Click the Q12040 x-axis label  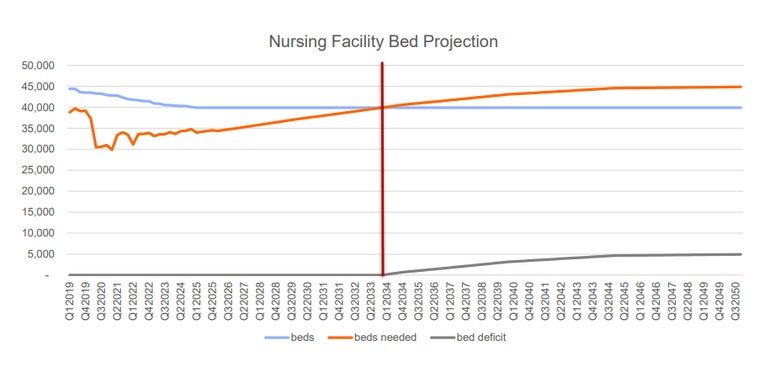514,301
